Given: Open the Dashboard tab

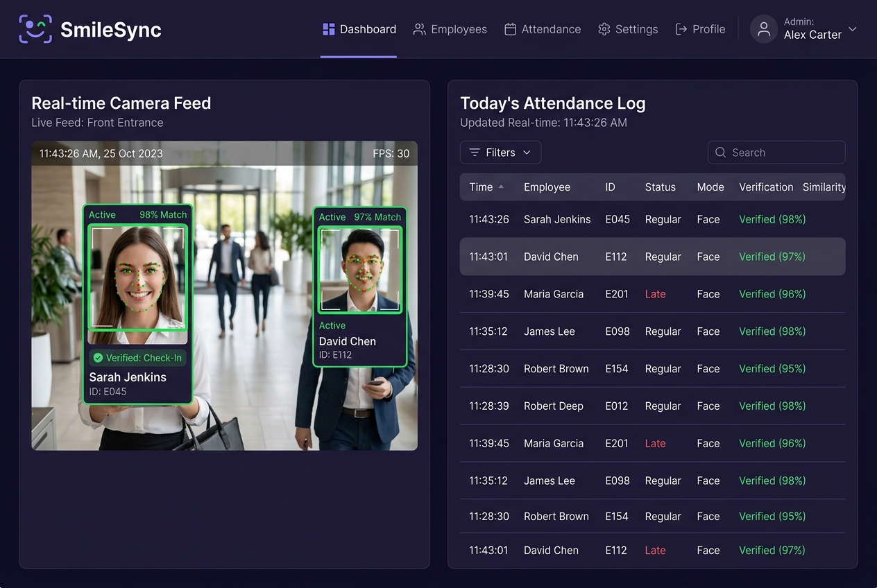Looking at the screenshot, I should point(359,29).
